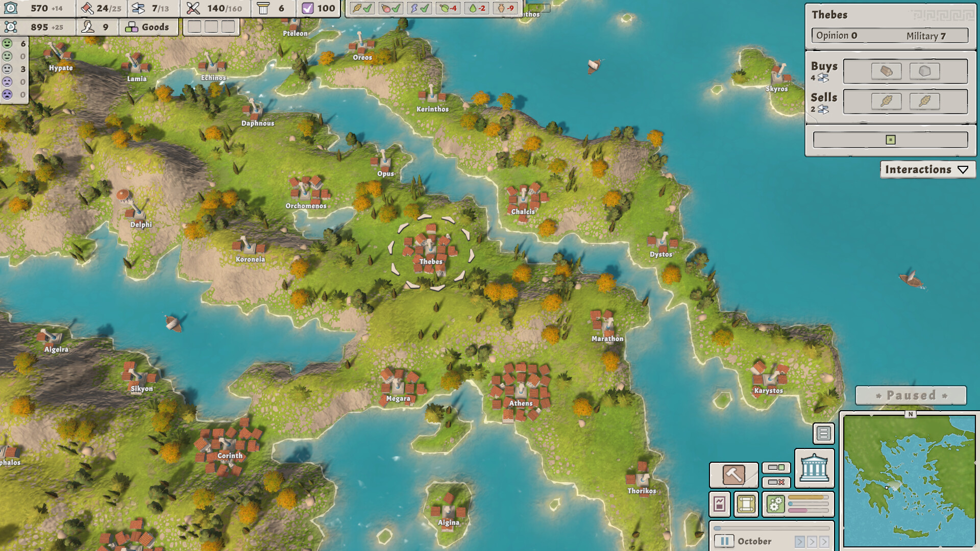
Task: Open the statistics graph panel
Action: click(x=719, y=504)
